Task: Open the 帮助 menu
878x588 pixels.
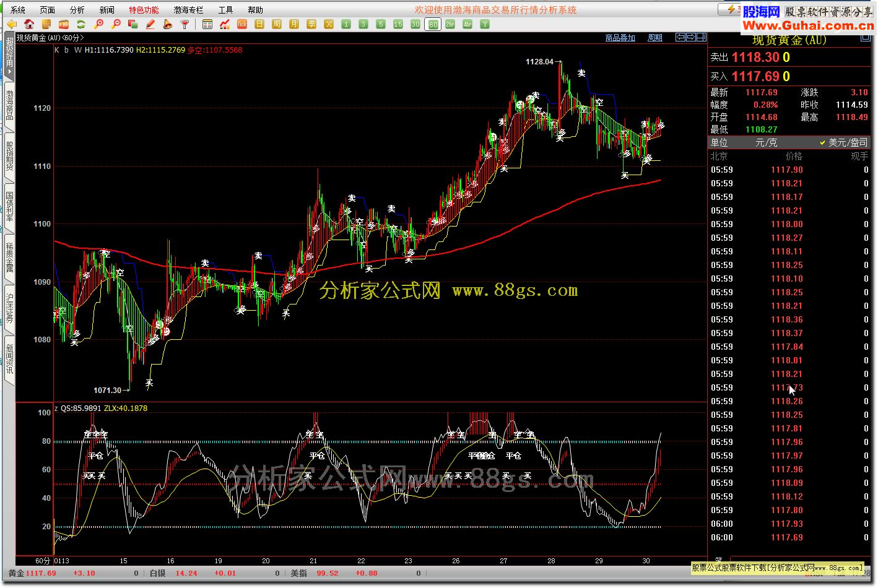Action: [255, 10]
